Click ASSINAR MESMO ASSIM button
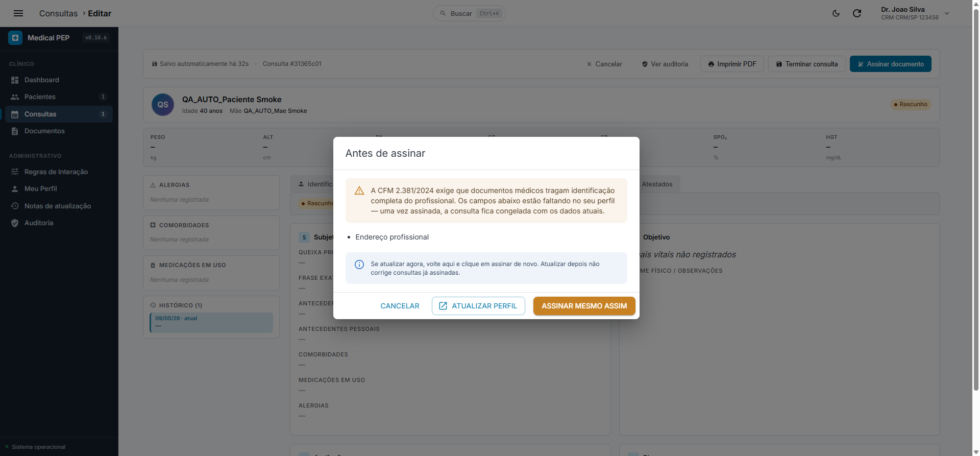 (584, 306)
